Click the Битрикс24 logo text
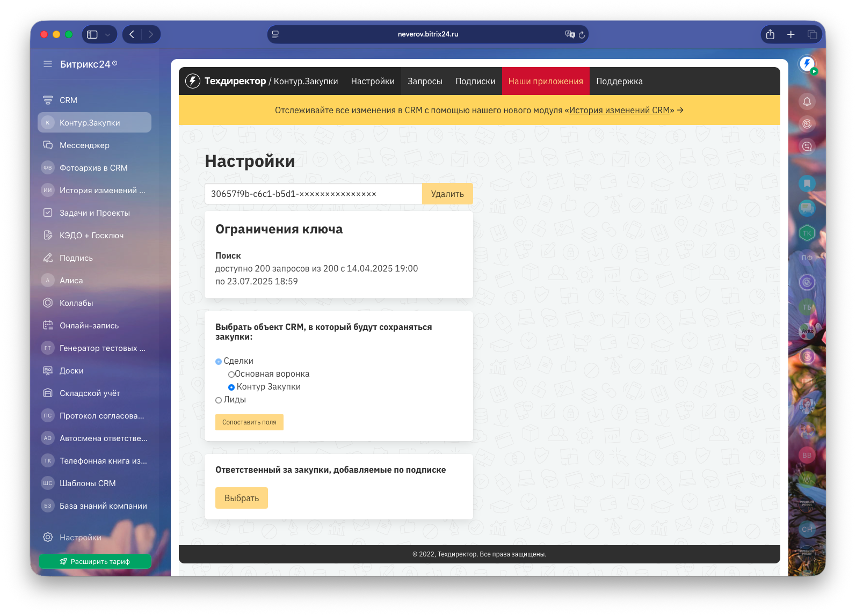 tap(85, 64)
